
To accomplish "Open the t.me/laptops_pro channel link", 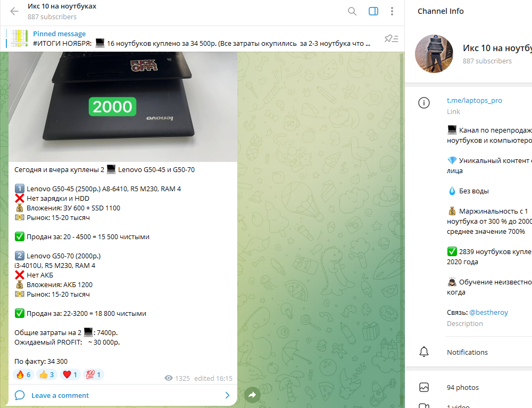I will pos(474,100).
